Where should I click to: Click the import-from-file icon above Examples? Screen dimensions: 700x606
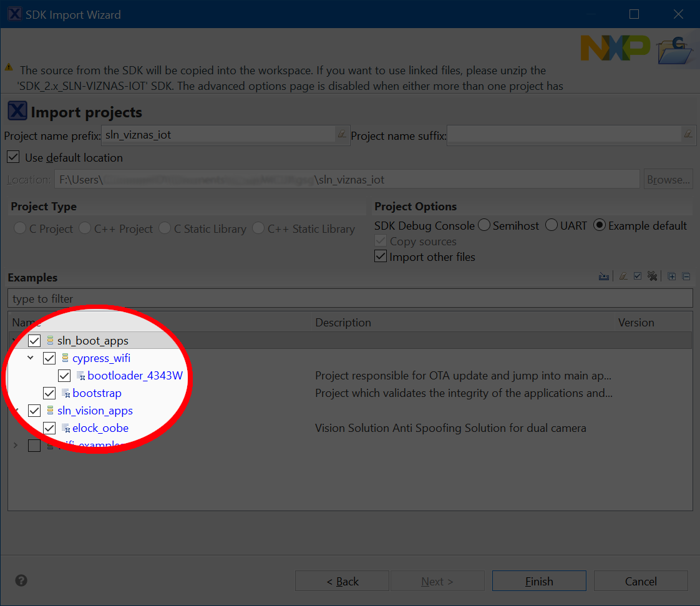point(603,276)
